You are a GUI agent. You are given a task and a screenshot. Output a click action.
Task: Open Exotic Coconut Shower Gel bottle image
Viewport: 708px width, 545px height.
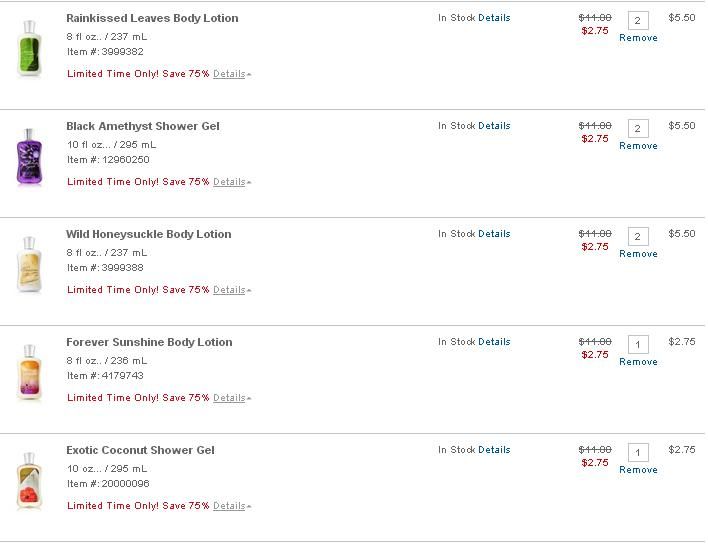tap(29, 480)
